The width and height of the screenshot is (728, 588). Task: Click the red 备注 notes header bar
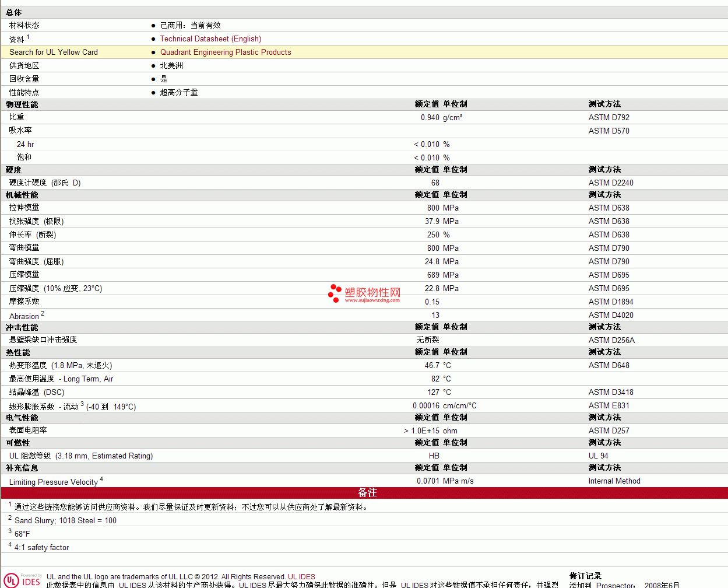tap(364, 493)
